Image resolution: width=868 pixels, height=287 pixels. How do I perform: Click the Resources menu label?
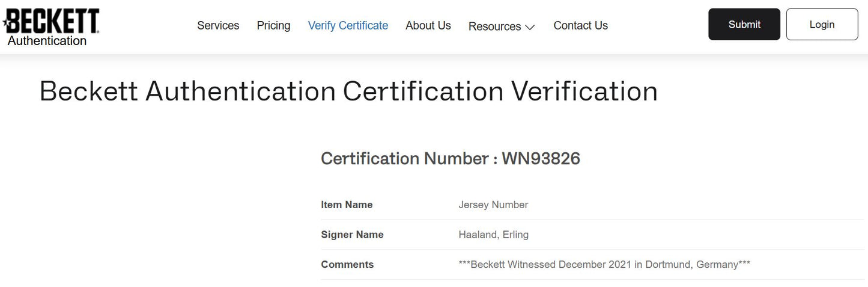494,26
